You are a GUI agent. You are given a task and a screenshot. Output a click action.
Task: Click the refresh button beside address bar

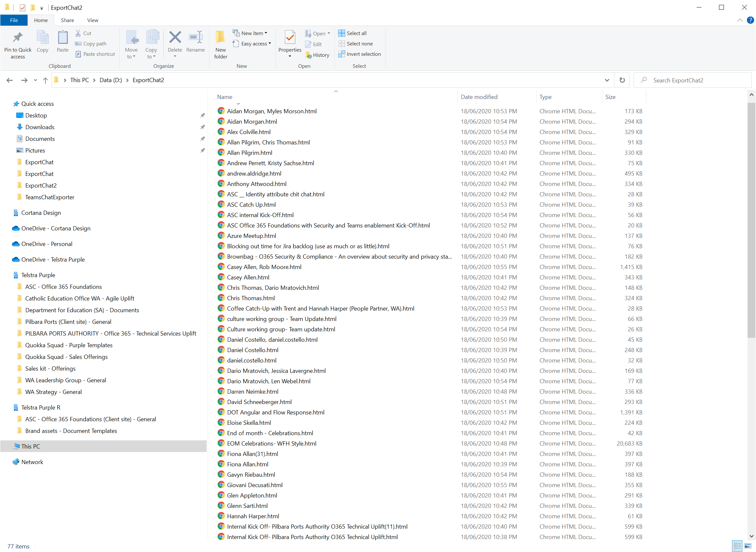coord(622,80)
